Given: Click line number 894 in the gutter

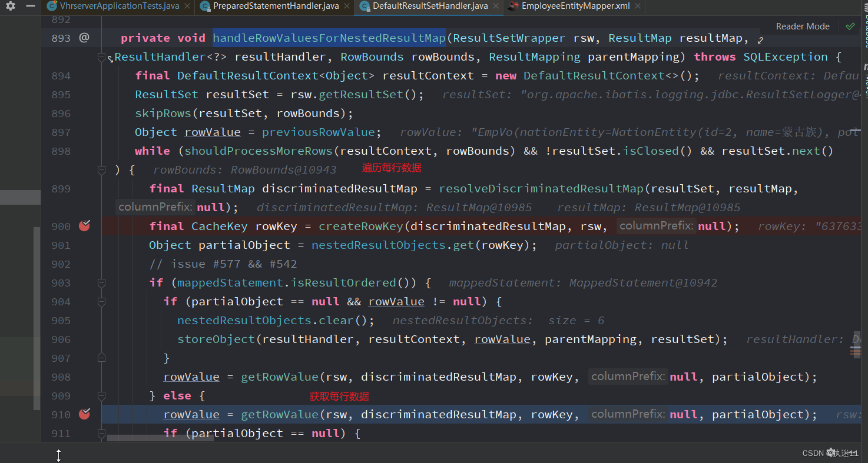Looking at the screenshot, I should pyautogui.click(x=61, y=76).
